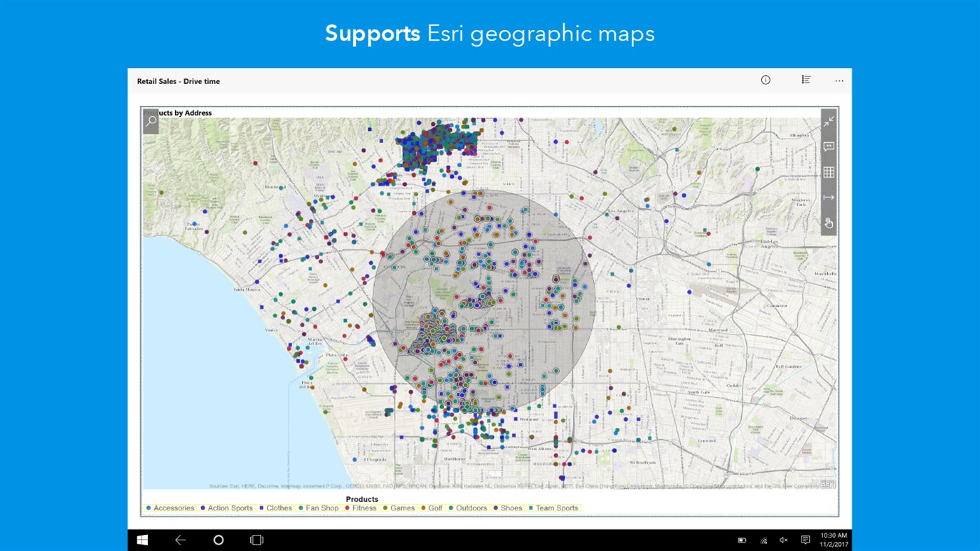Select the touch interaction hand icon
Screen dimensions: 980x551
coord(828,222)
